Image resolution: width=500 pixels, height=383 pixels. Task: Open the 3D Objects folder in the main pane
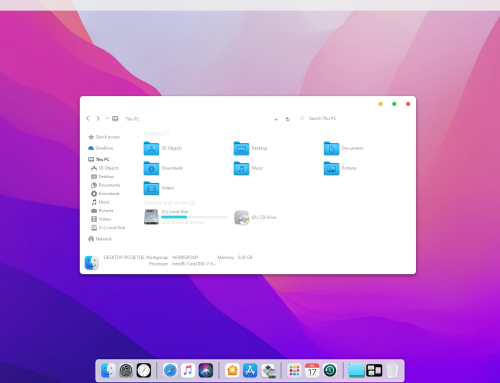(x=151, y=148)
